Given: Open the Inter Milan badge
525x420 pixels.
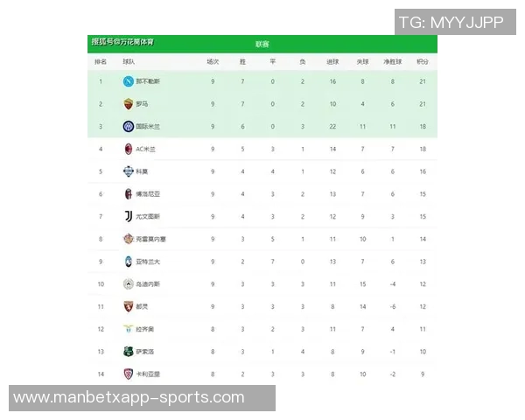Looking at the screenshot, I should [128, 126].
